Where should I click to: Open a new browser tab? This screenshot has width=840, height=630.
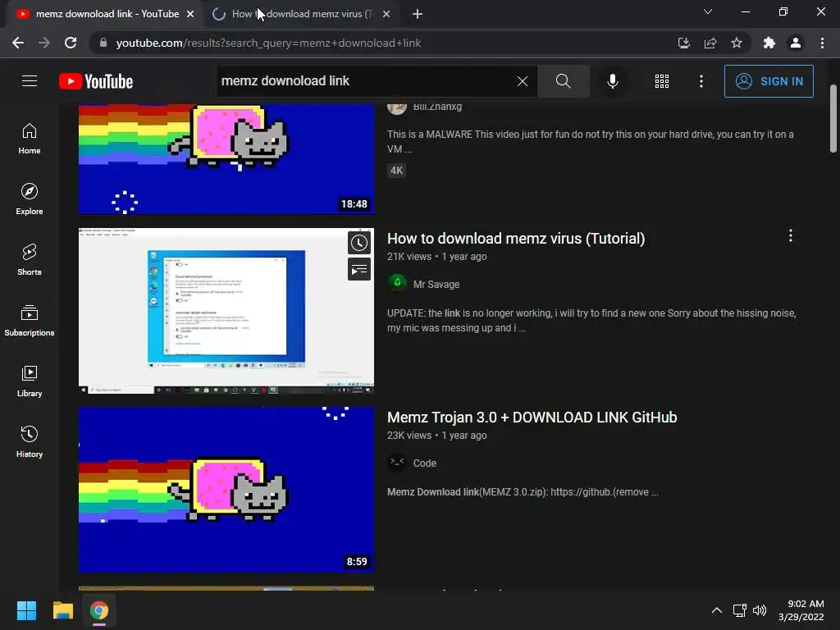click(418, 14)
